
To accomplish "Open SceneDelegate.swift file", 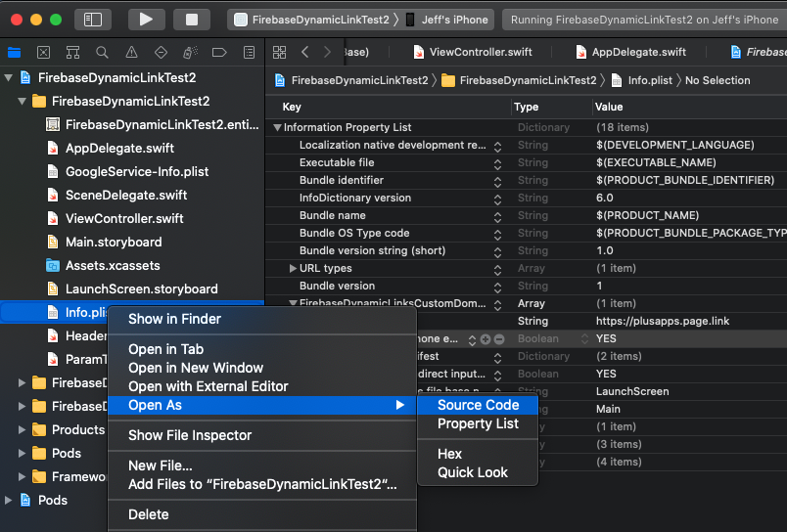I will coord(116,195).
